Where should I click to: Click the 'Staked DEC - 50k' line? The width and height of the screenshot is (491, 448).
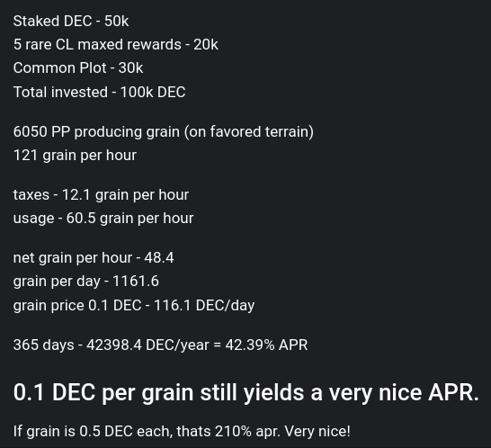click(71, 22)
